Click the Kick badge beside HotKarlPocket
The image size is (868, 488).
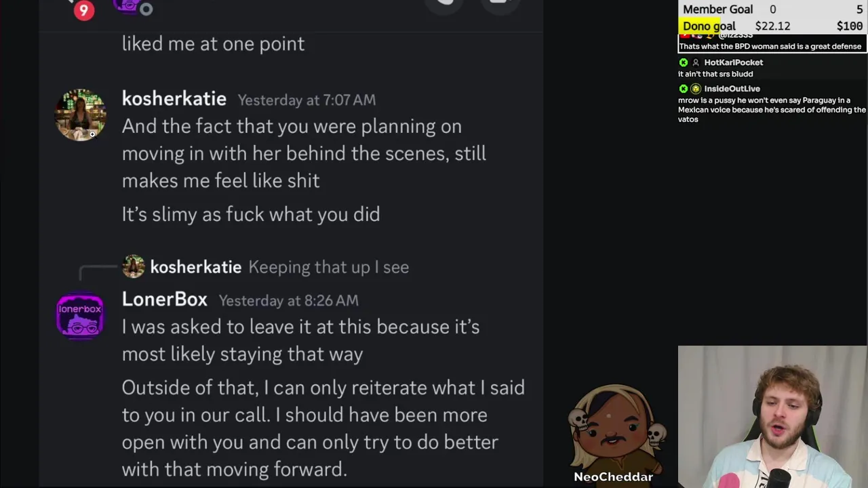(x=684, y=62)
